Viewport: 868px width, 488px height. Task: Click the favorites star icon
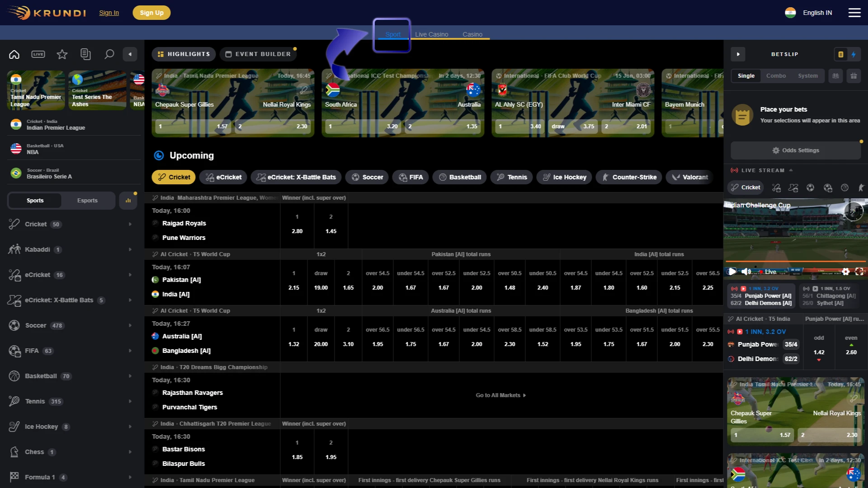click(62, 54)
